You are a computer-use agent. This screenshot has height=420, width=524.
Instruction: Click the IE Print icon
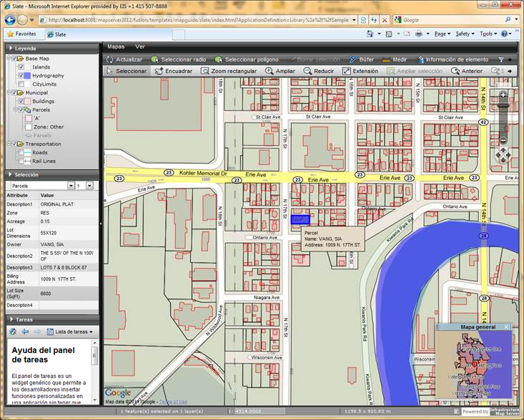418,34
